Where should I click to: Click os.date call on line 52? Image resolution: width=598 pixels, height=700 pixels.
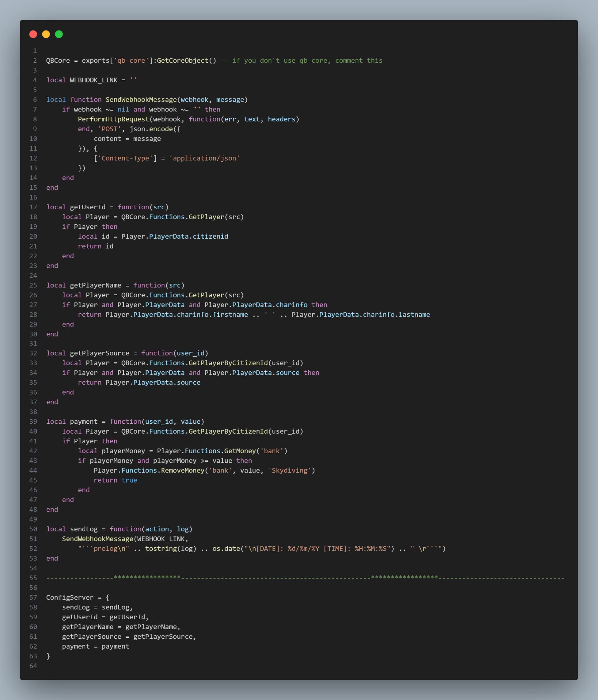[x=226, y=549]
